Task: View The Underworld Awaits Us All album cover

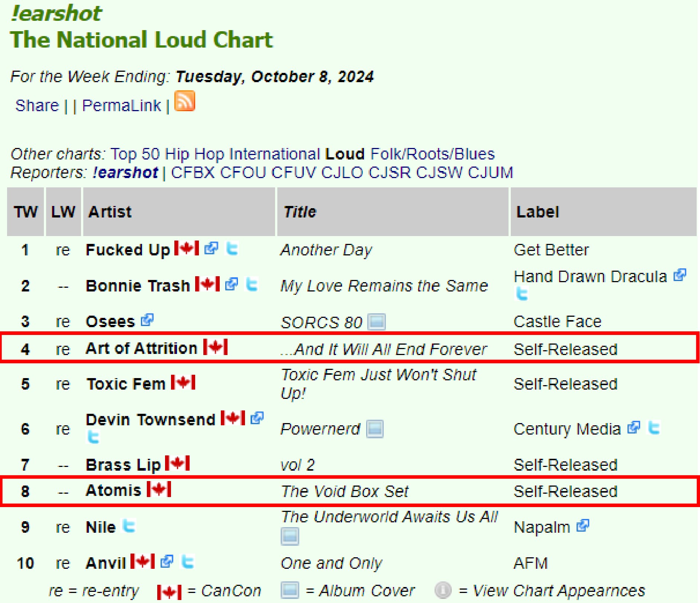Action: [x=290, y=536]
